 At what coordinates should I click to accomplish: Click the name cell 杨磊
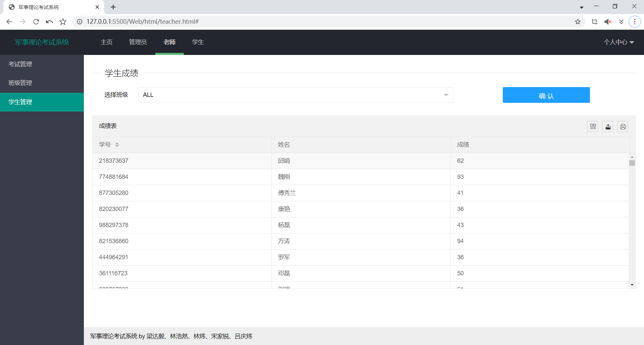361,225
